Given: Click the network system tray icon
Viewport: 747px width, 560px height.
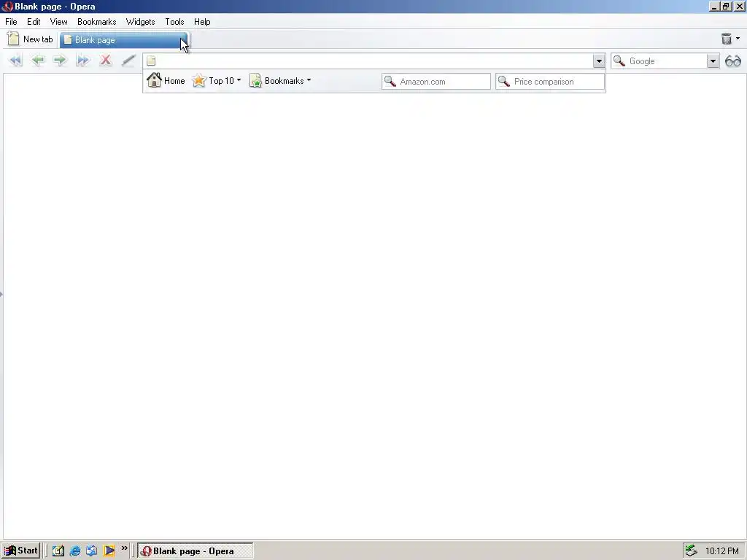Looking at the screenshot, I should point(692,551).
